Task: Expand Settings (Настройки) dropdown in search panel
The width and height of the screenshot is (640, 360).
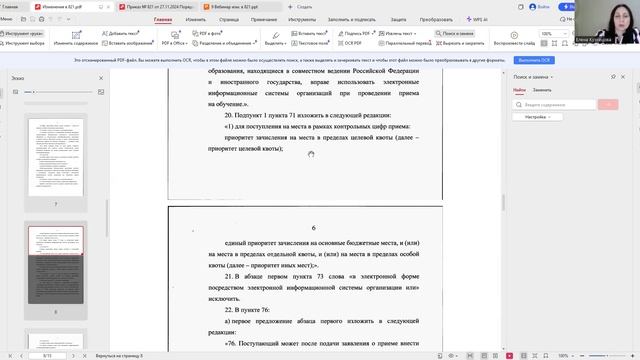Action: (x=538, y=117)
